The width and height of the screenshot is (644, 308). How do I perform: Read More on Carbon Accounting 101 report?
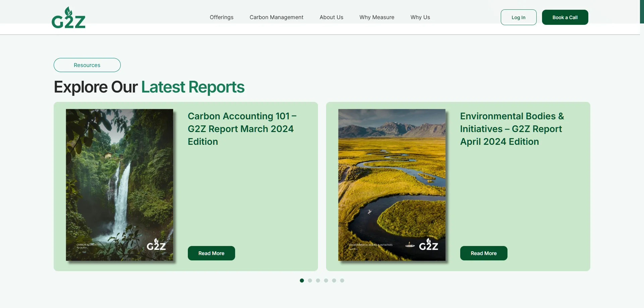click(x=211, y=253)
